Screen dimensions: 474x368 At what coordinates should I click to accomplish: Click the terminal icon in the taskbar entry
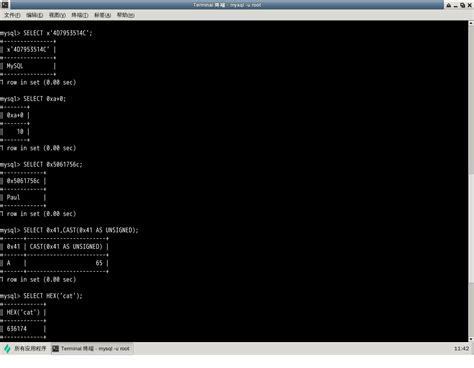[56, 349]
